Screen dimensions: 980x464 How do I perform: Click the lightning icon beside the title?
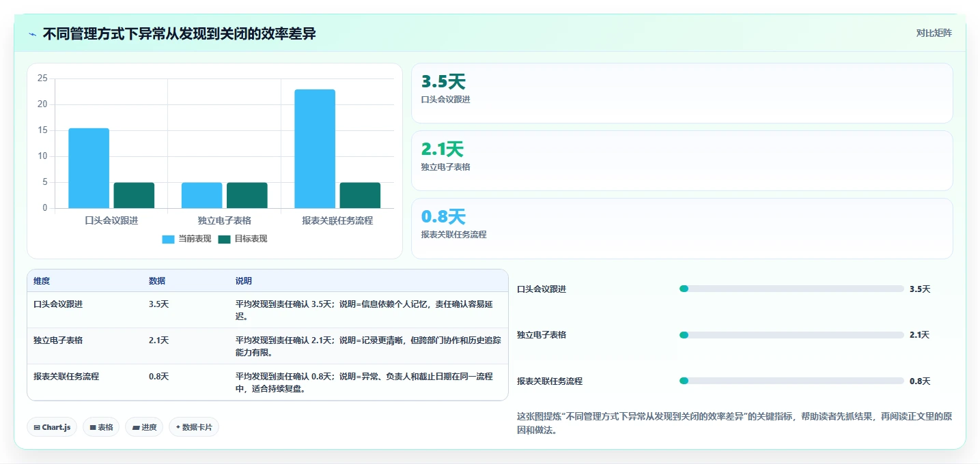(x=33, y=34)
